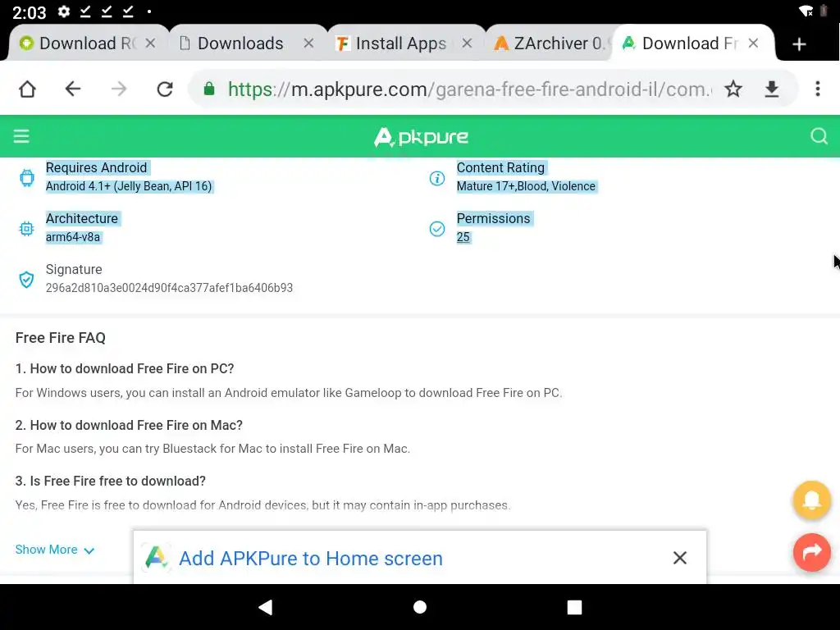
Task: Switch to the ZArchiver tab
Action: tap(549, 43)
